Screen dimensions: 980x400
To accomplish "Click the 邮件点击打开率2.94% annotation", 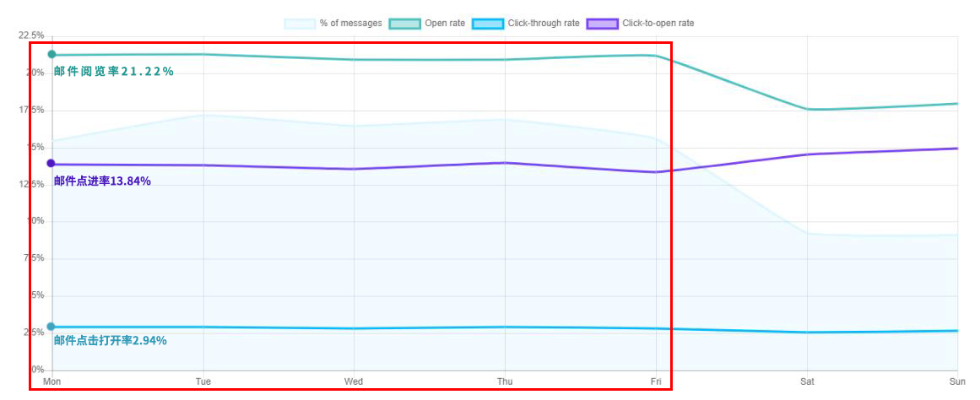I will (110, 341).
